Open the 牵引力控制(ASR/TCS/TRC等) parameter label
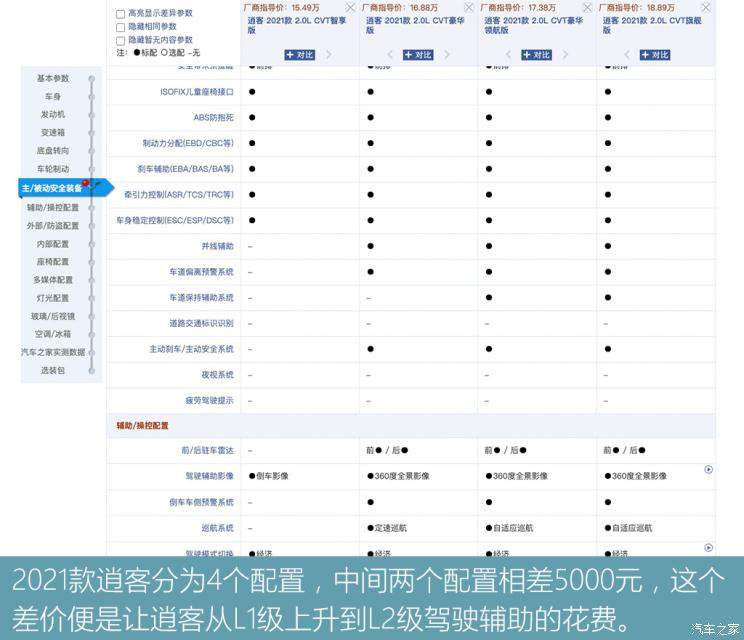The width and height of the screenshot is (744, 640). point(179,195)
